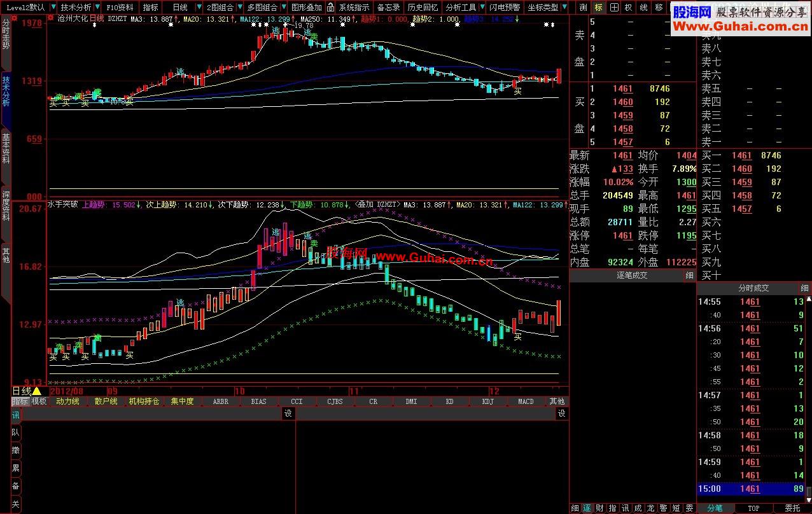812x514 pixels.
Task: Click the 权 toolbar icon
Action: click(629, 8)
